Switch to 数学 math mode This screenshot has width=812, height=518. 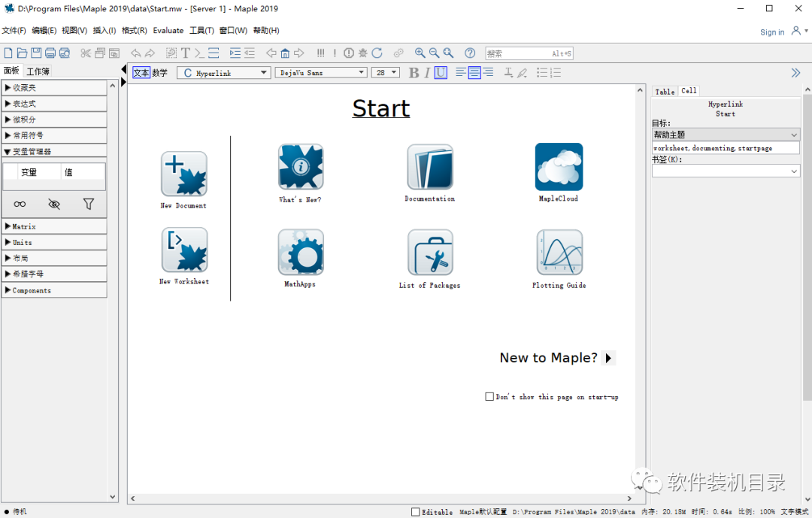tap(160, 72)
